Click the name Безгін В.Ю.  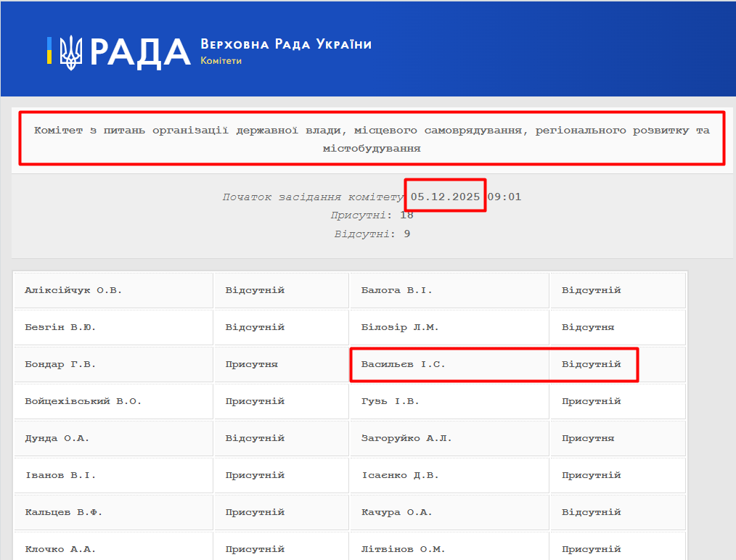[60, 327]
